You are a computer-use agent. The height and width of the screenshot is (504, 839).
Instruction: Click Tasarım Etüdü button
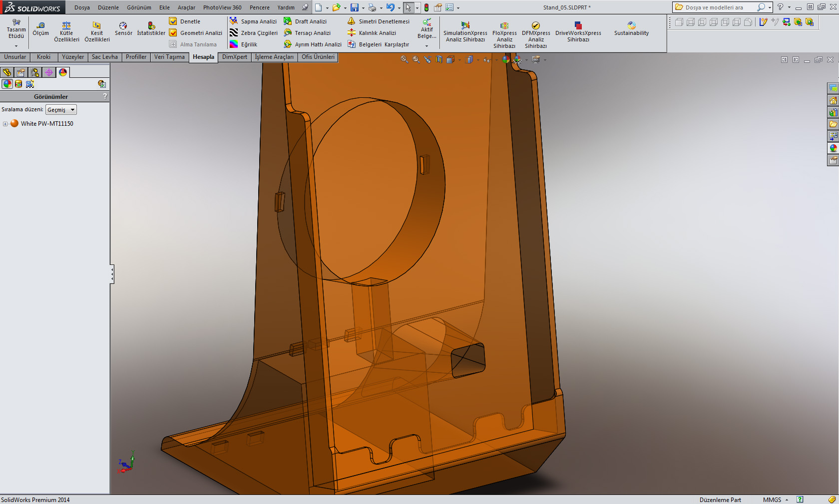pos(16,30)
